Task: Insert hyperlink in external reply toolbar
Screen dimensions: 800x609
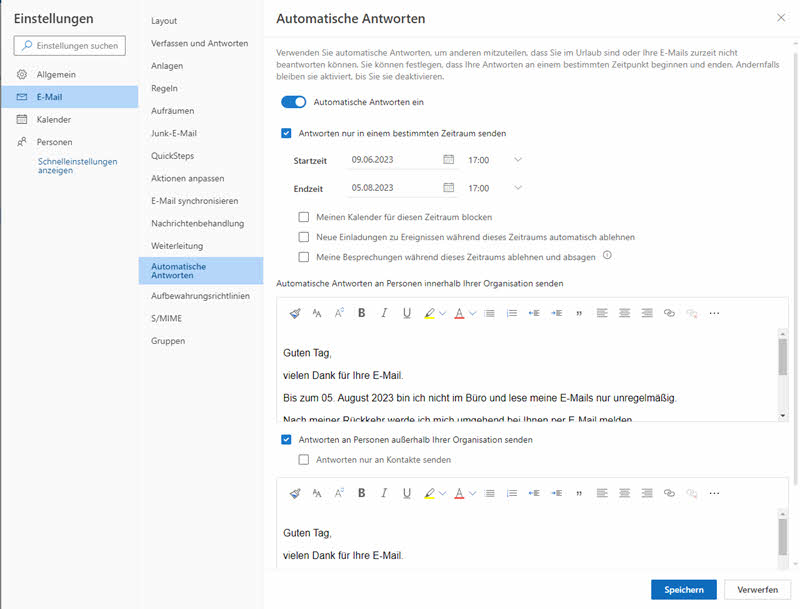Action: point(669,493)
